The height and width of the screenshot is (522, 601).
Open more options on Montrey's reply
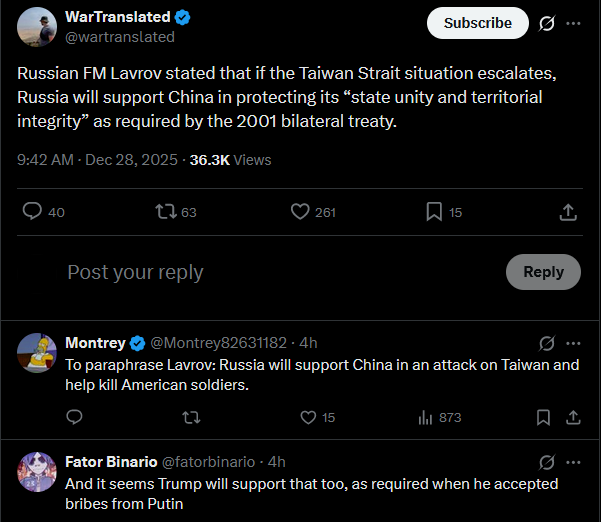[x=573, y=343]
